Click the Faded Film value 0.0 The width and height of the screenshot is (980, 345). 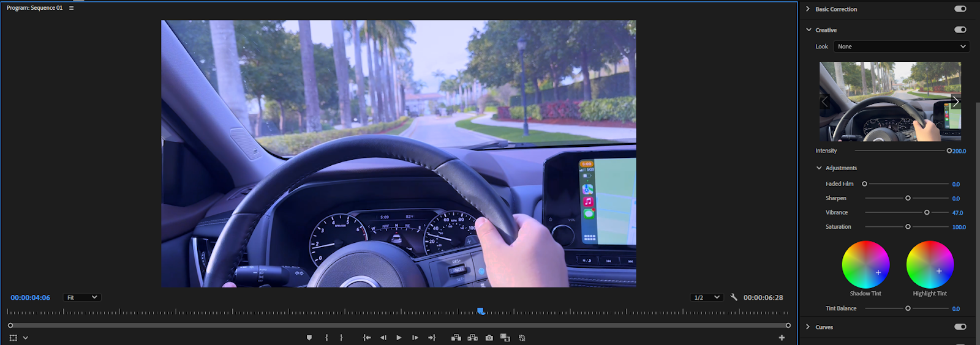tap(956, 184)
